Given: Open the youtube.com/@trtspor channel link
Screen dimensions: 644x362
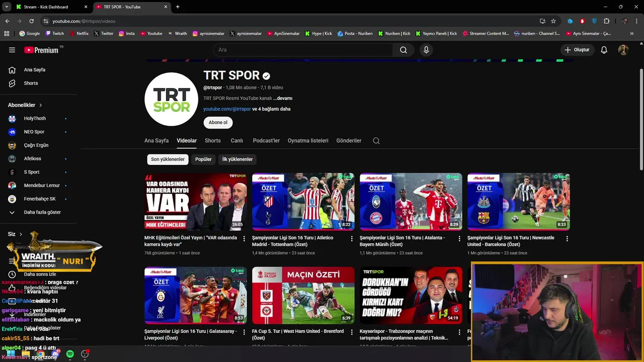Looking at the screenshot, I should [227, 109].
